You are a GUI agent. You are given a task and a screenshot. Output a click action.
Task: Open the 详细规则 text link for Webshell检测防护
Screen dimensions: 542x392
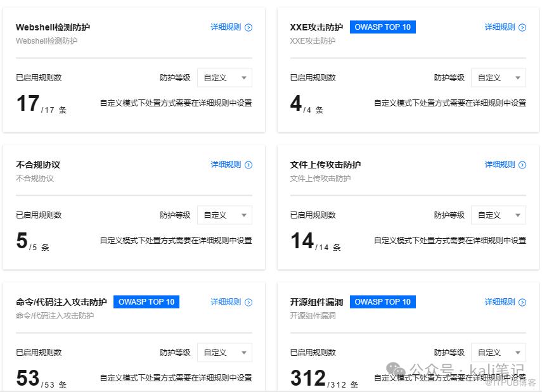point(226,27)
